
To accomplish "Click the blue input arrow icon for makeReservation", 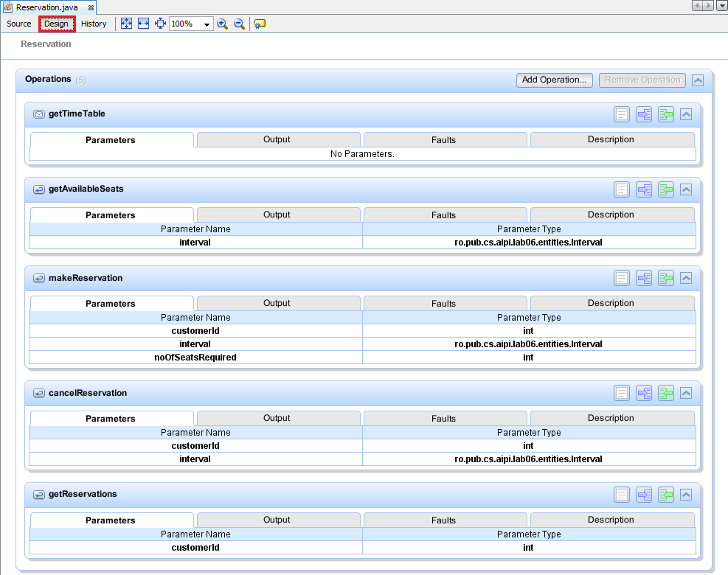I will point(644,278).
